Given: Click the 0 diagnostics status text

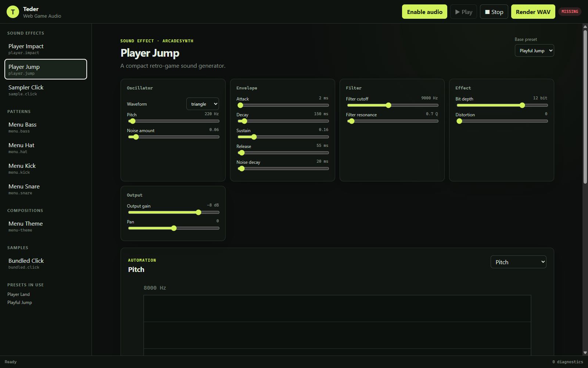Looking at the screenshot, I should (567, 362).
